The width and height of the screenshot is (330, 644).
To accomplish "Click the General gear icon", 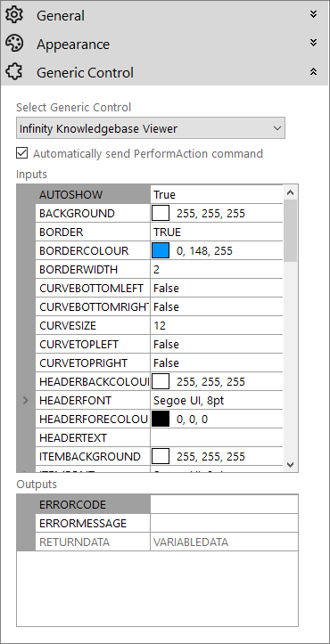I will click(x=15, y=15).
